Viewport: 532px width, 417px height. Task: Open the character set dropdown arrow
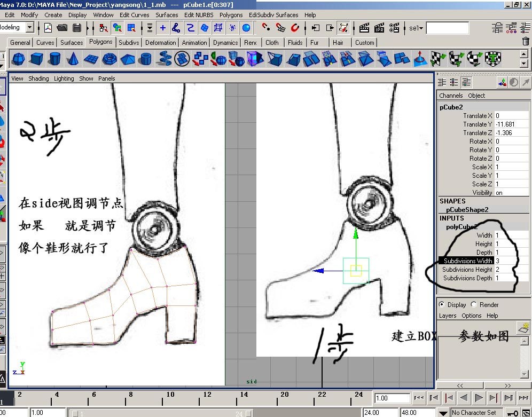pos(443,413)
